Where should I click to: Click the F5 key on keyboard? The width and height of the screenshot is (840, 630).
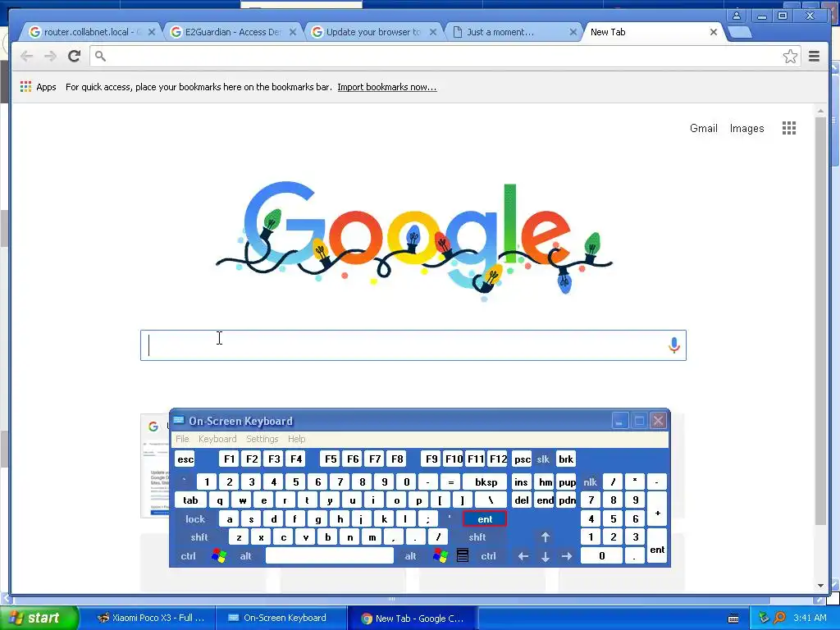[331, 459]
